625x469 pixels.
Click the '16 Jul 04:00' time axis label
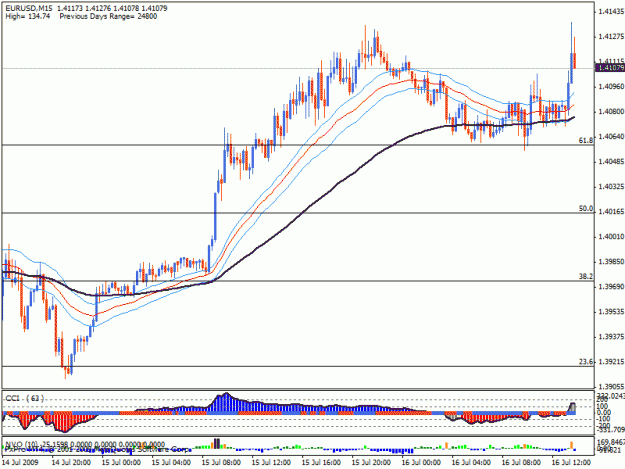(x=471, y=463)
